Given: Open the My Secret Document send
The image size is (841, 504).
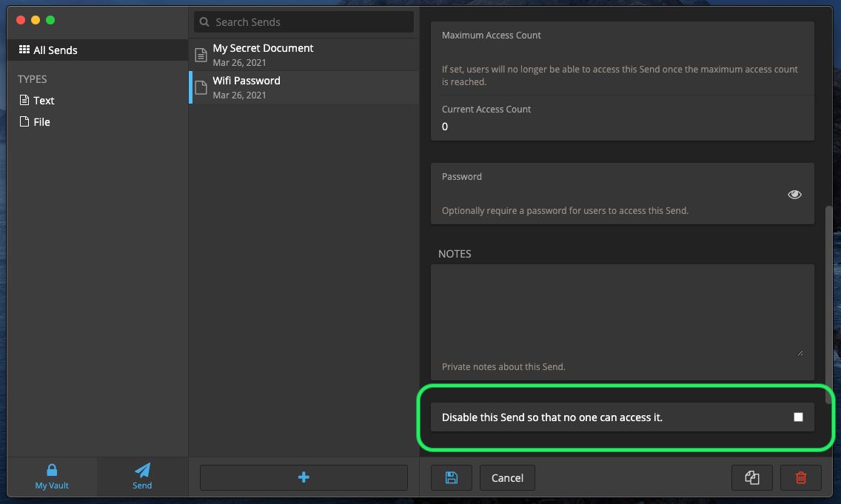Looking at the screenshot, I should [x=304, y=55].
